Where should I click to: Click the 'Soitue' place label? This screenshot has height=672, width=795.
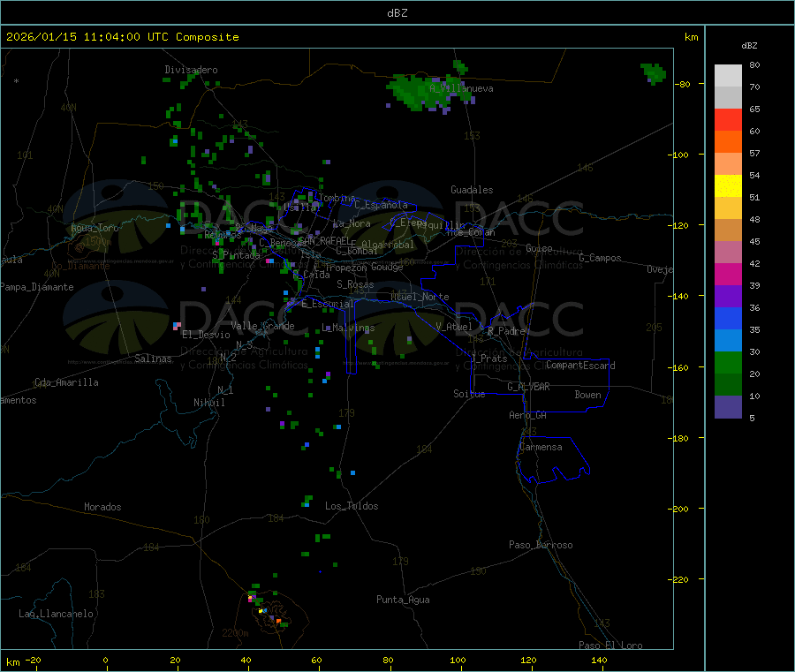[x=469, y=394]
